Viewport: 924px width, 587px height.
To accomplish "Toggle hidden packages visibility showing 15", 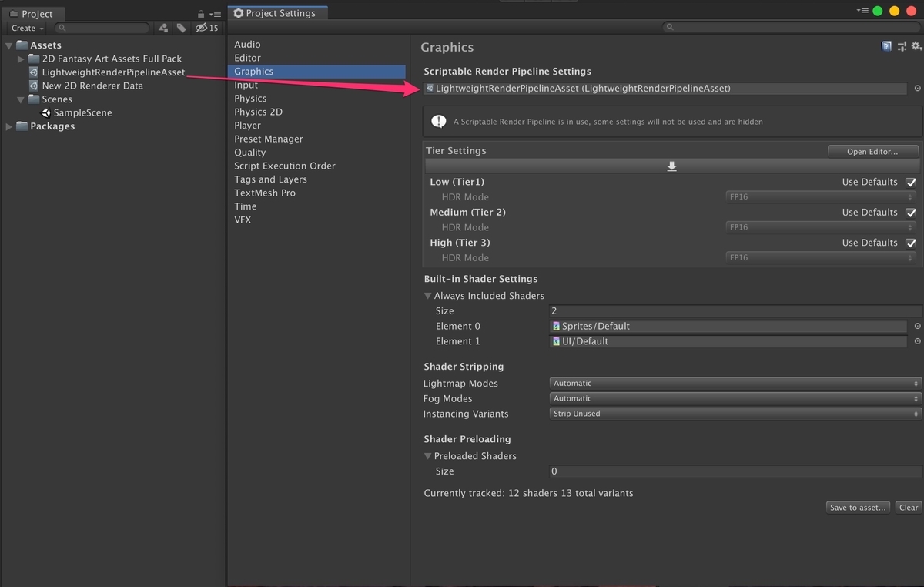I will click(x=206, y=28).
